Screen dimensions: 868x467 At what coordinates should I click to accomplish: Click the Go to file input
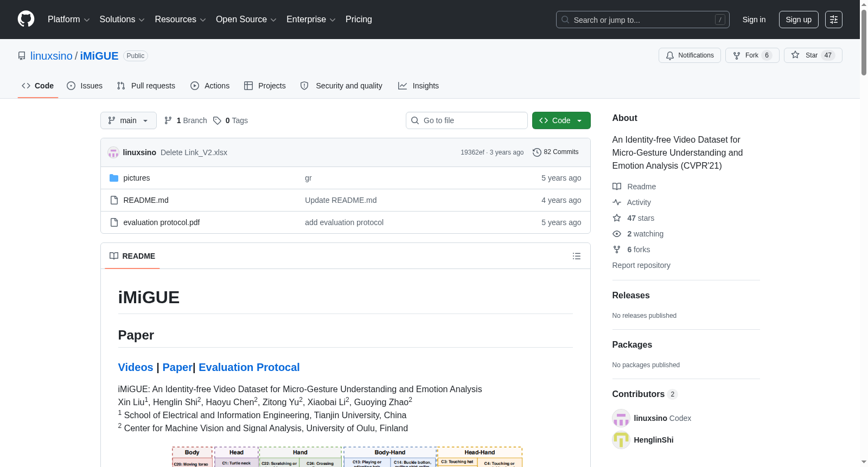pos(467,120)
